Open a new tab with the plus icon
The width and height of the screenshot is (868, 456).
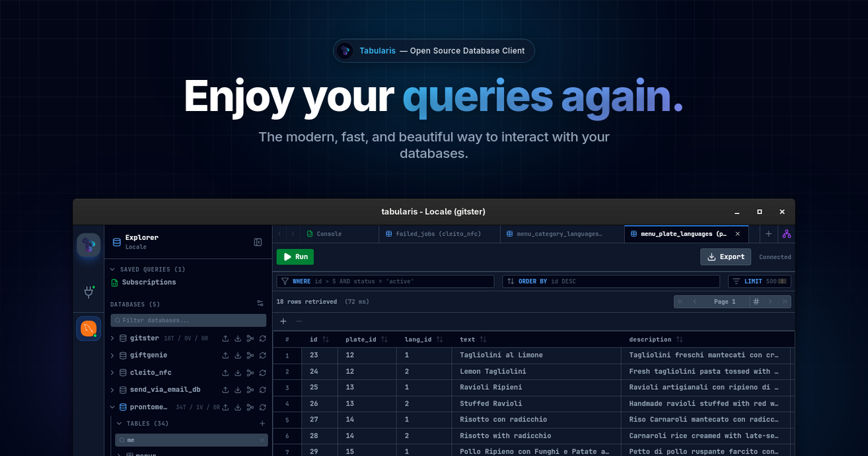(768, 234)
